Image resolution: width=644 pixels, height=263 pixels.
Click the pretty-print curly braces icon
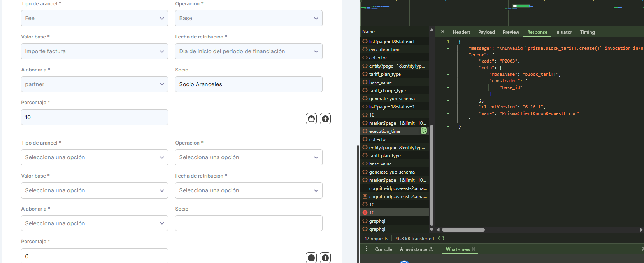pyautogui.click(x=441, y=239)
